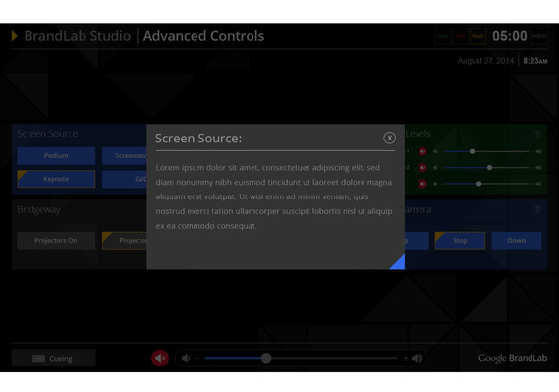Click the orange arrow beside BrandLab Studio
Image resolution: width=559 pixels, height=392 pixels.
15,36
